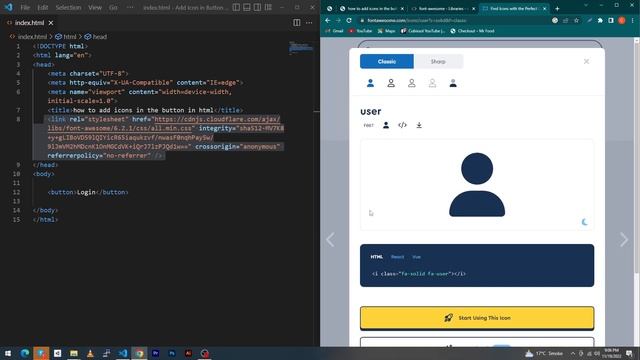Click the Chrome back arrow

click(327, 20)
